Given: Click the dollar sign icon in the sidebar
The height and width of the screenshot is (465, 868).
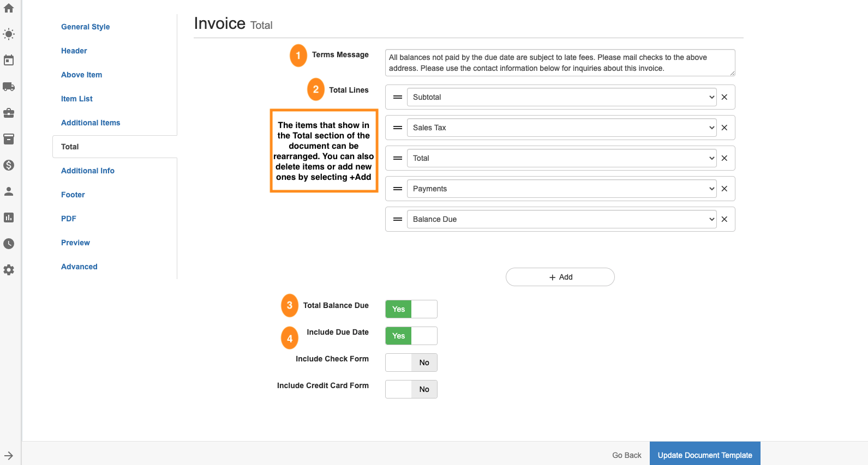Looking at the screenshot, I should tap(9, 165).
